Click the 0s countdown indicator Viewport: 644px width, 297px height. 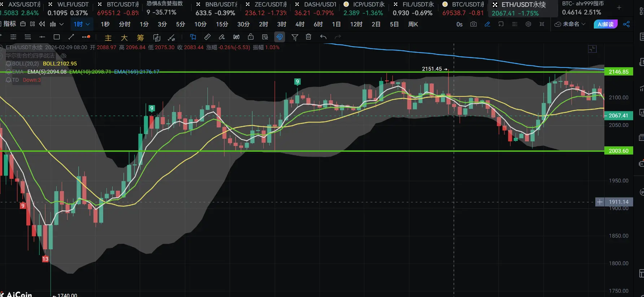tap(459, 24)
